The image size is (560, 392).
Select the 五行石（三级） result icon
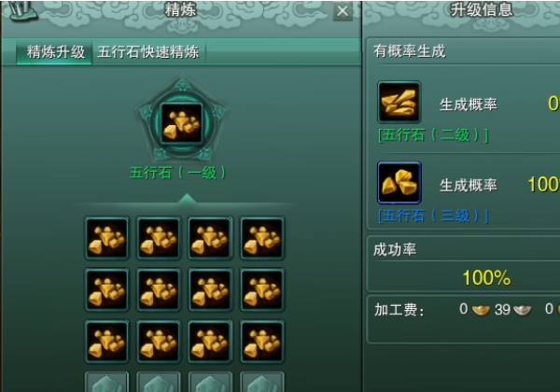point(399,182)
